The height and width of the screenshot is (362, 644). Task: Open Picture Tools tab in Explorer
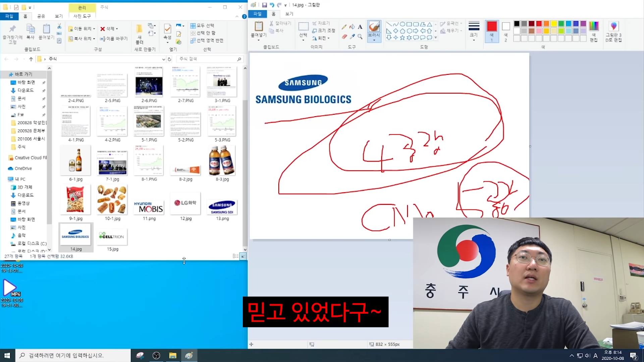tap(82, 16)
